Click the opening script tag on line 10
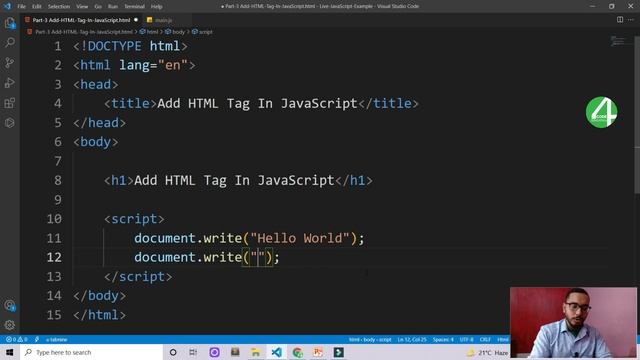This screenshot has width=640, height=360. [134, 219]
